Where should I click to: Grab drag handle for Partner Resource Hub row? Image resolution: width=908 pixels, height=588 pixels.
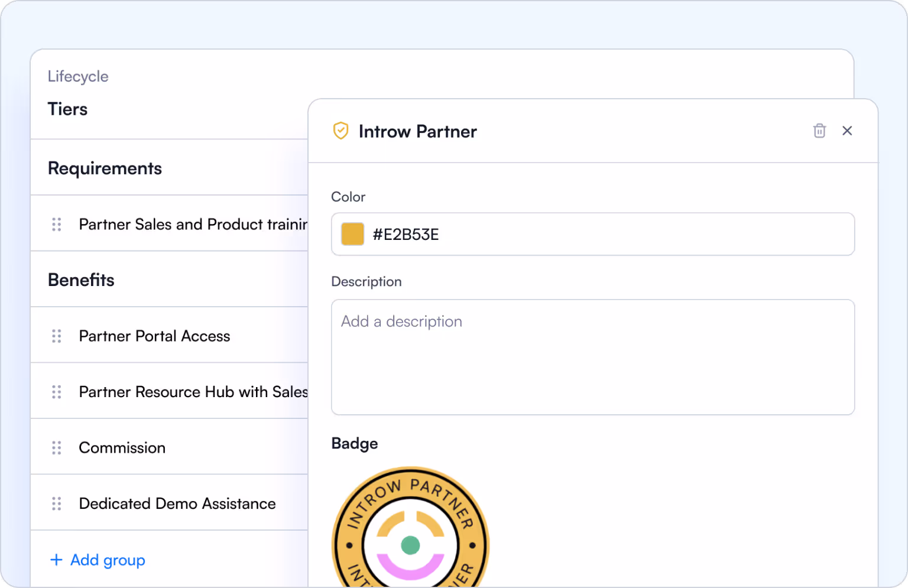pos(57,392)
